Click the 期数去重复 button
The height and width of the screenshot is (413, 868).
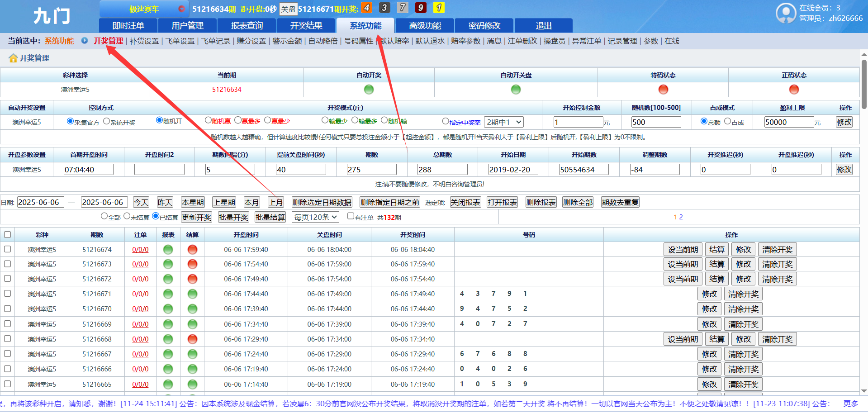[620, 202]
